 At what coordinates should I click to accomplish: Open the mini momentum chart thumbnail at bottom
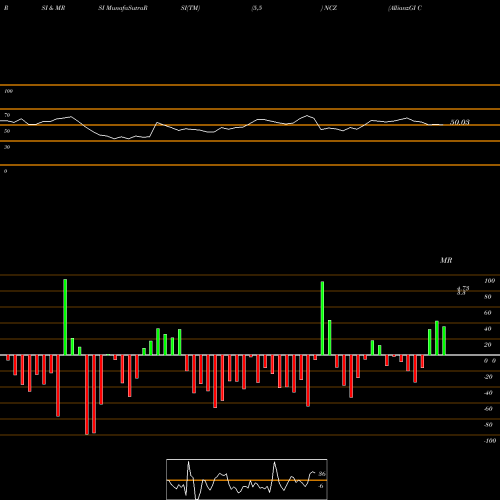[247, 479]
